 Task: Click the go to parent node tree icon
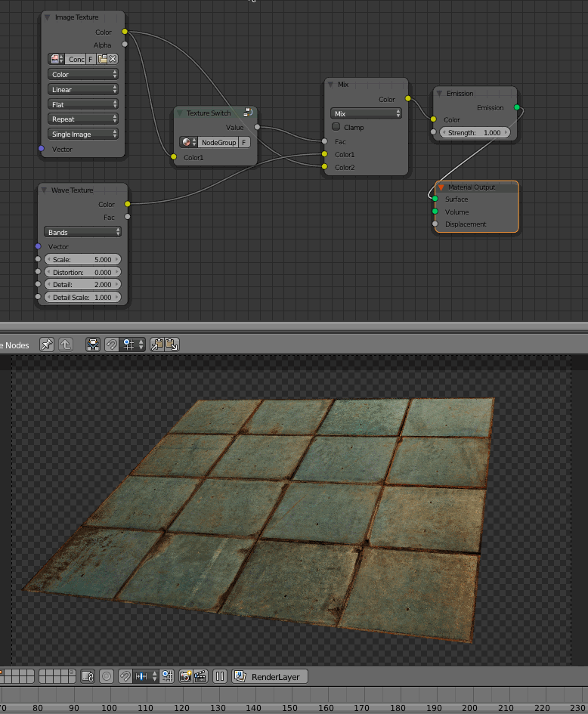click(x=66, y=345)
